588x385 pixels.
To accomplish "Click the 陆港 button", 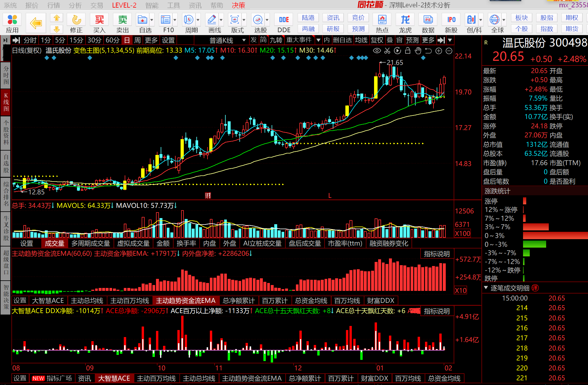I will 308,18.
